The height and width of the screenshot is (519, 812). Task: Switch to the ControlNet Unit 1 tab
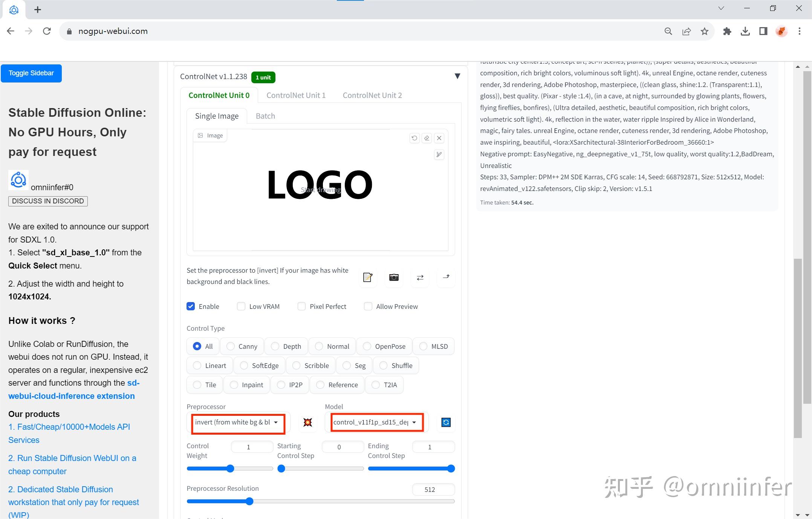tap(296, 95)
